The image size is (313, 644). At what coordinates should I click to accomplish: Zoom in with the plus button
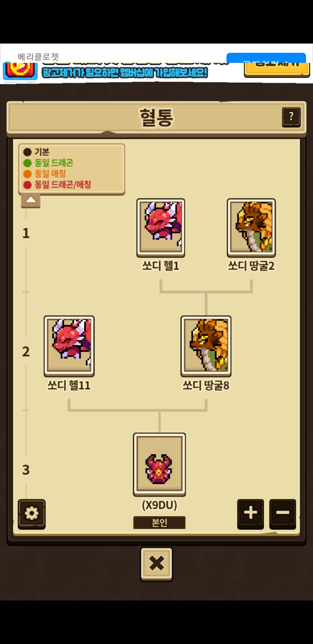coord(250,514)
